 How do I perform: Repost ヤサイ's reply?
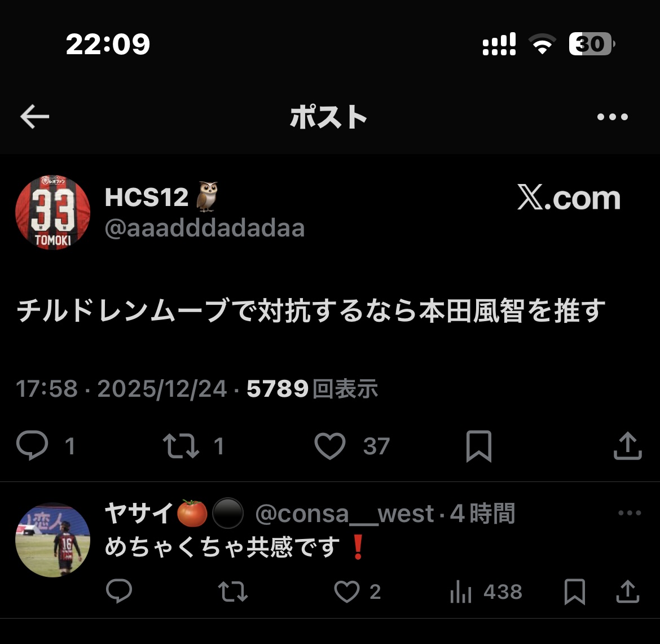[233, 592]
